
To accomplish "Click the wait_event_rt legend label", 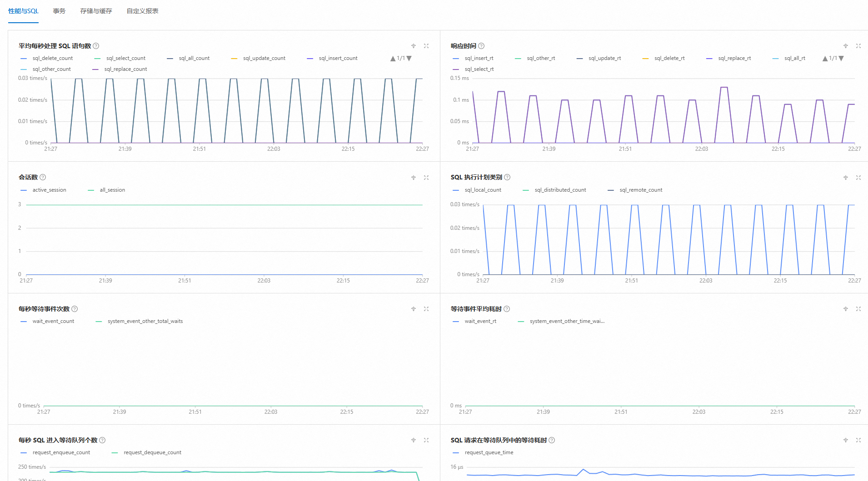I will [x=480, y=321].
